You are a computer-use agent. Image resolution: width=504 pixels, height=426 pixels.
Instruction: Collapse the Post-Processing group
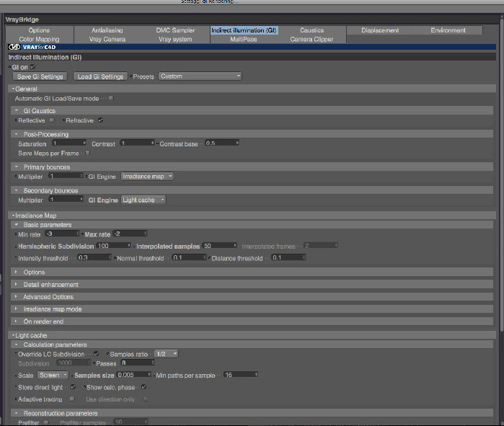click(x=17, y=134)
